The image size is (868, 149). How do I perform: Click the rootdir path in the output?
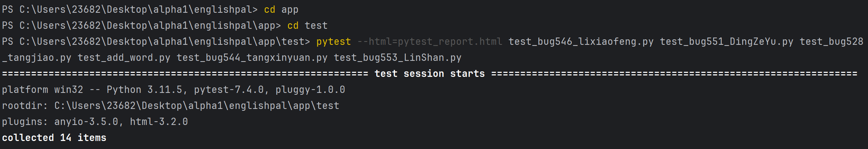coord(197,106)
